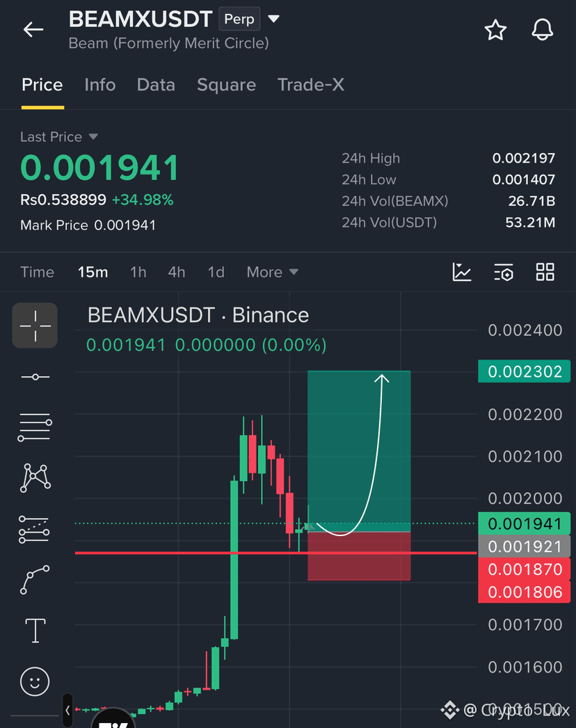Click the 24h Low value 0.001407
The width and height of the screenshot is (576, 728).
524,179
